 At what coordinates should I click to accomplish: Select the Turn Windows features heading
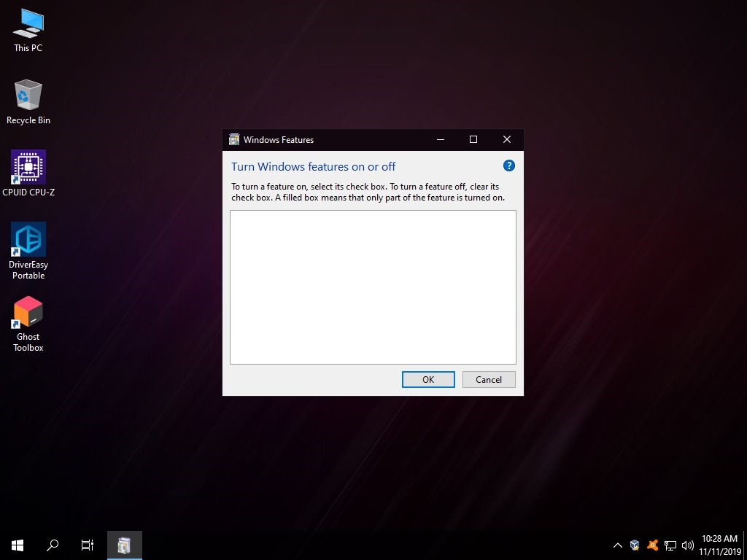[x=313, y=166]
